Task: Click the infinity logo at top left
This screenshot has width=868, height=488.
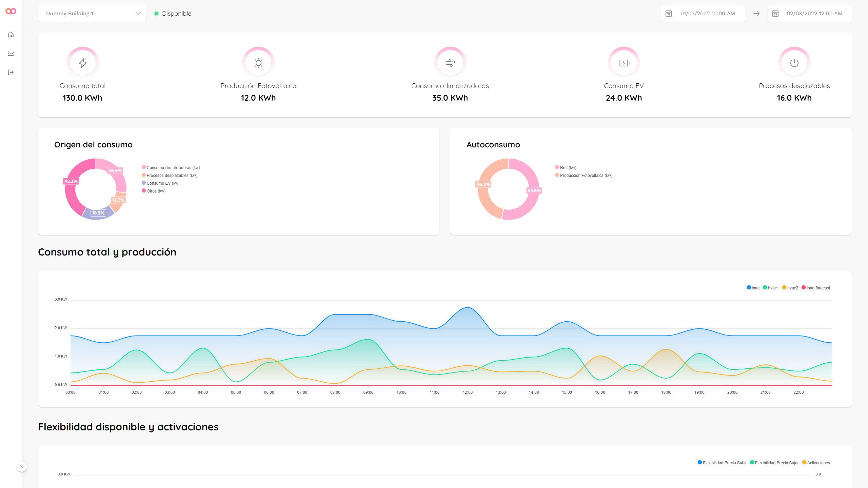Action: pyautogui.click(x=11, y=11)
